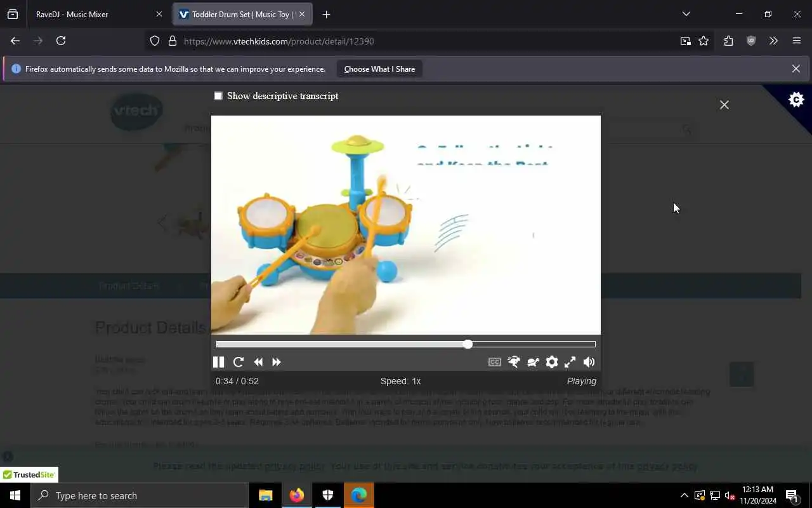Click the uBlock Origin toolbar icon

click(x=751, y=41)
